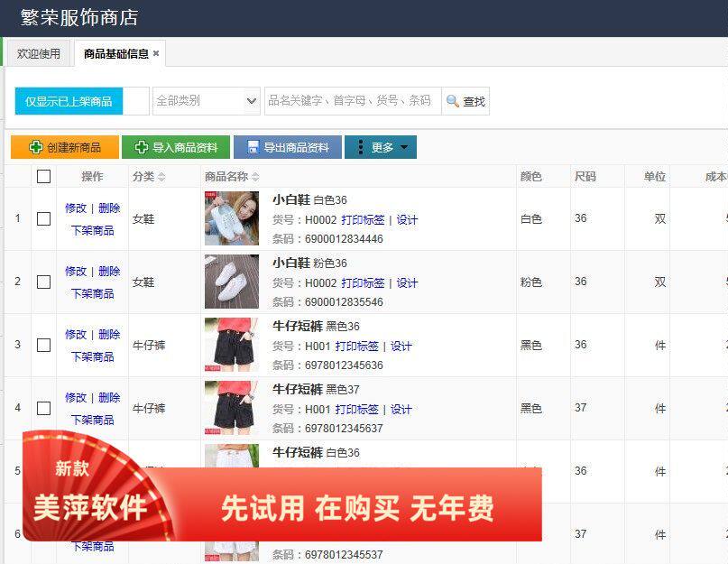Click 设计 for 牛仔短裤 黑色37

tap(401, 410)
